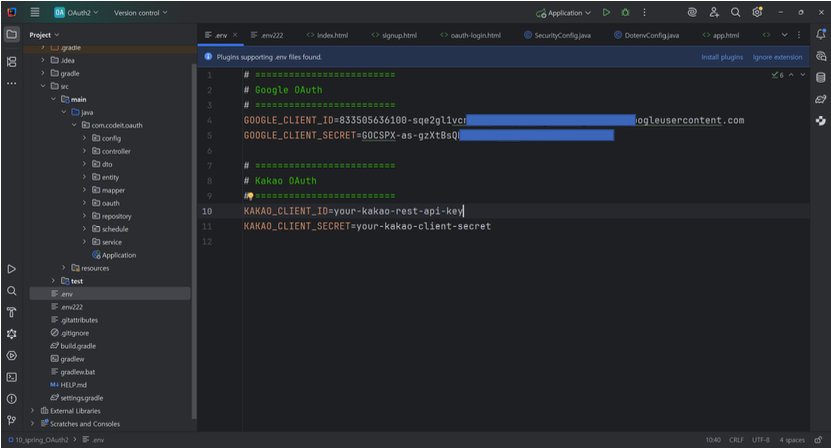Select .gitignore in project tree
Screen dimensions: 831x448
tap(69, 333)
